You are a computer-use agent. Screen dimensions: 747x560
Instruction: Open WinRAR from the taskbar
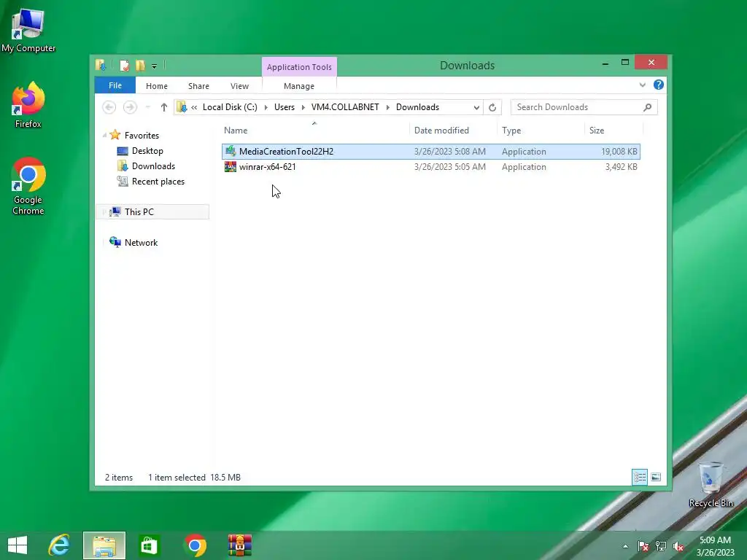[239, 545]
